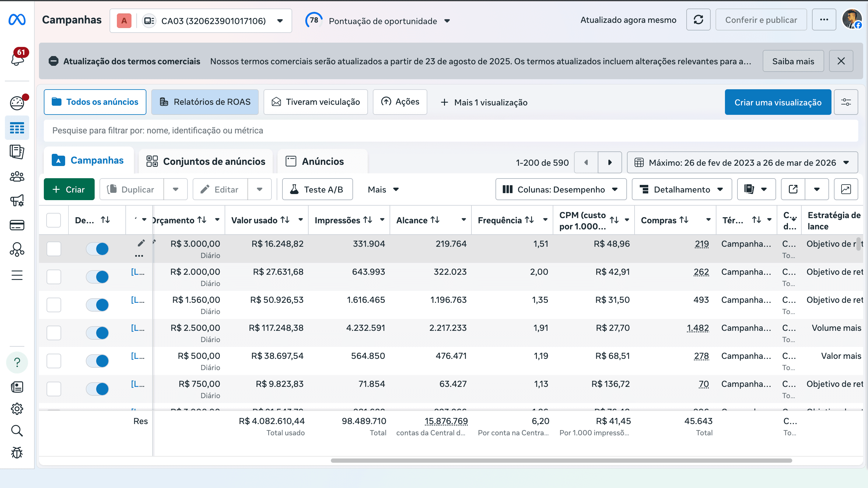Select Todos os anúncios view
Screen dimensions: 868x488
tap(95, 102)
